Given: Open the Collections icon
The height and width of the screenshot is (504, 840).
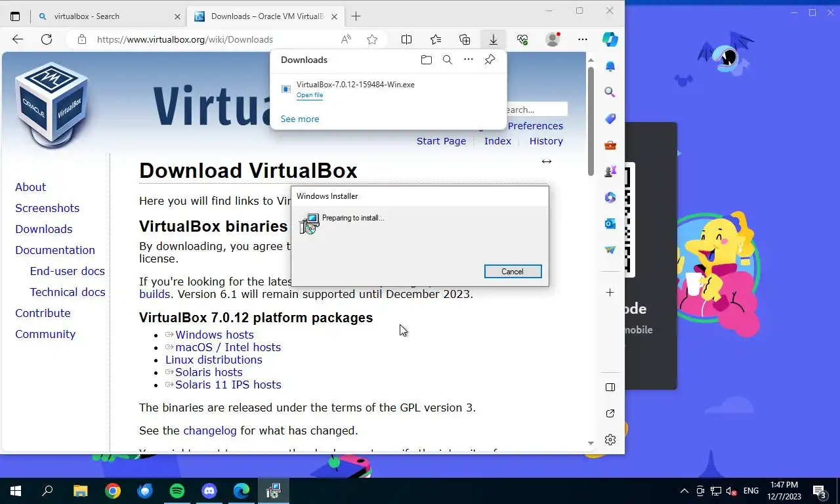Looking at the screenshot, I should tap(465, 39).
